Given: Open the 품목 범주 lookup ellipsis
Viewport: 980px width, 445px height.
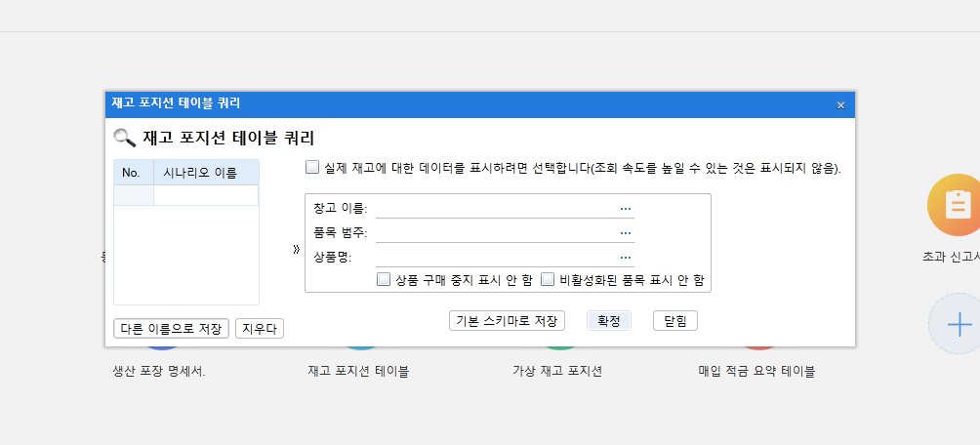Looking at the screenshot, I should click(626, 232).
